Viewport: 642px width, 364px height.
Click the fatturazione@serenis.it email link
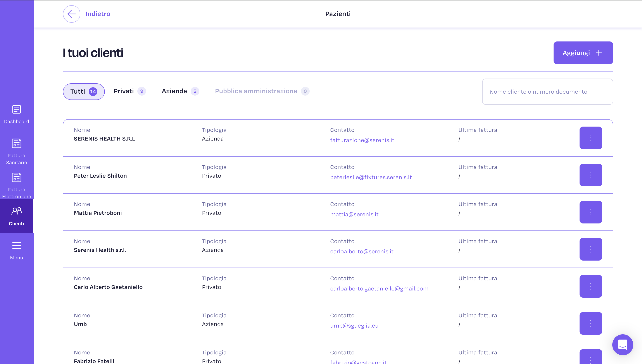(362, 140)
